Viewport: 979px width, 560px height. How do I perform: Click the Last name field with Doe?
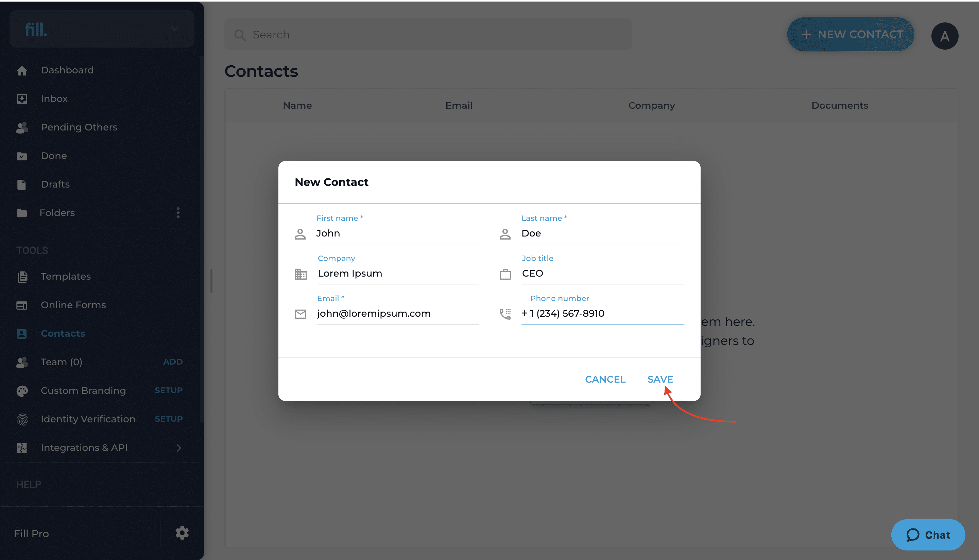(x=602, y=233)
